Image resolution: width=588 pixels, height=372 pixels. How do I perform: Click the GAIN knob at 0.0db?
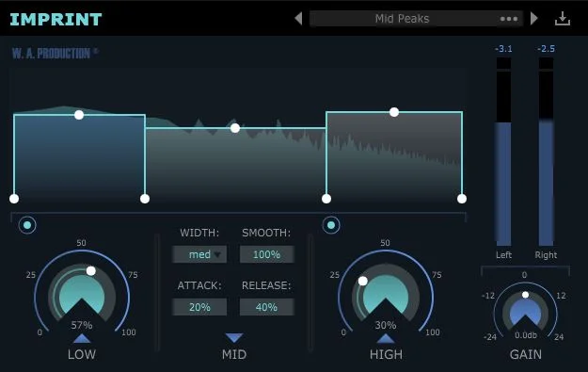click(x=525, y=310)
